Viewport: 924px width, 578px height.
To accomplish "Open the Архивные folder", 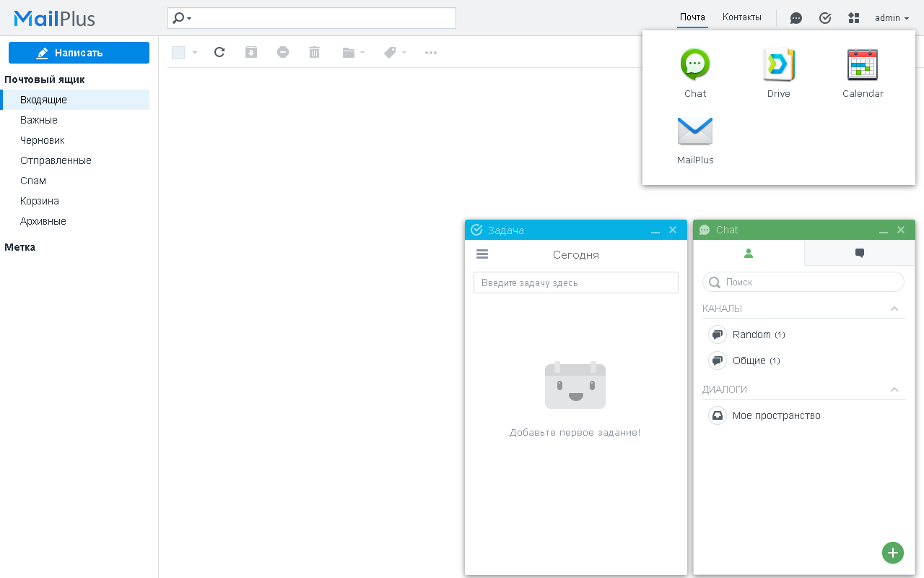I will 75,221.
